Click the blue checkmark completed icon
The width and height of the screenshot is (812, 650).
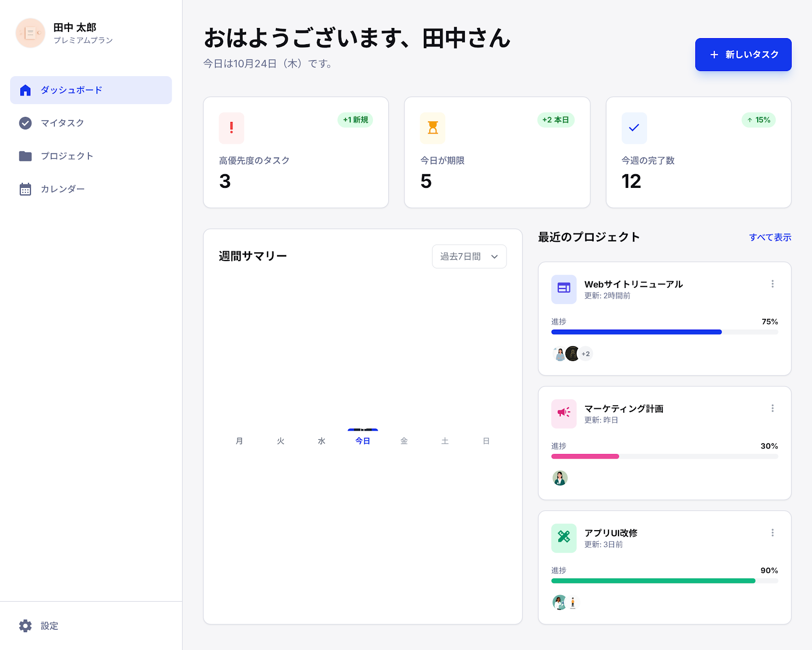tap(634, 128)
